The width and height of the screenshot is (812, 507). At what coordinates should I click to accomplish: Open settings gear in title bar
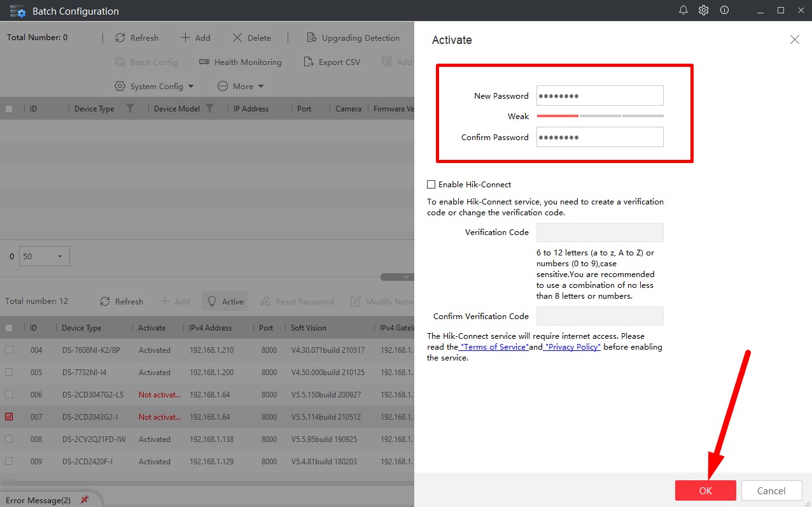(x=703, y=10)
